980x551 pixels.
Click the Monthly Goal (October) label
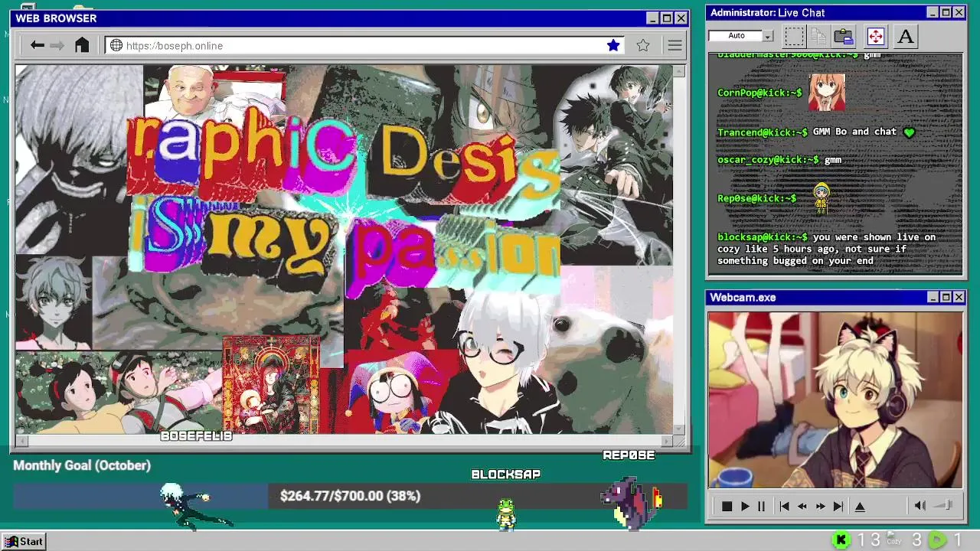(82, 465)
